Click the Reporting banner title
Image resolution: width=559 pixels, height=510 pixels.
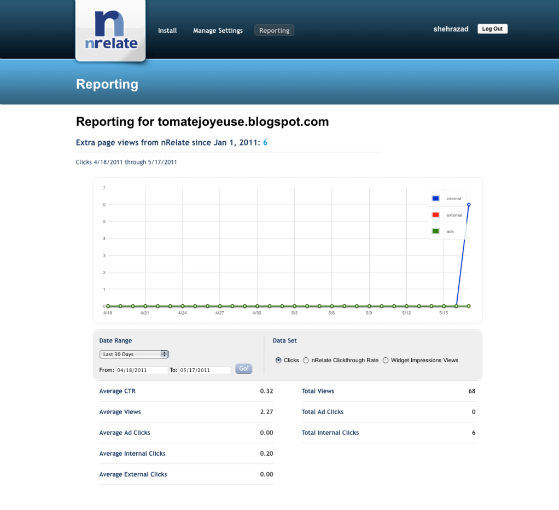(x=107, y=84)
